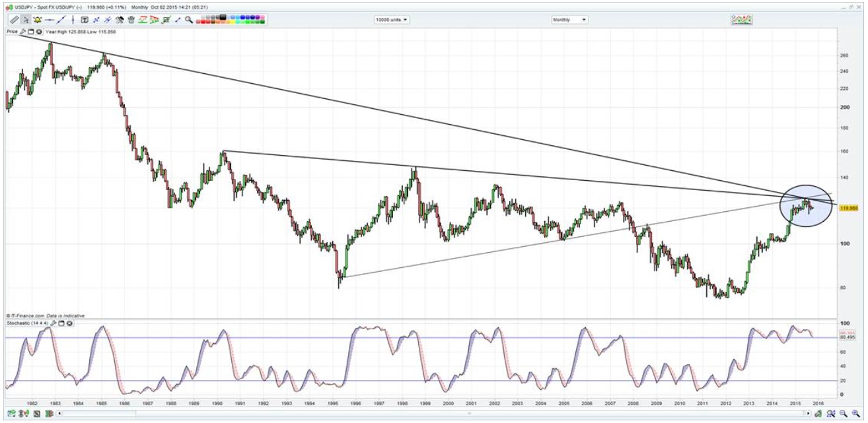Viewport: 868px width, 423px height.
Task: Select the pencil drawing tool
Action: coord(15,20)
